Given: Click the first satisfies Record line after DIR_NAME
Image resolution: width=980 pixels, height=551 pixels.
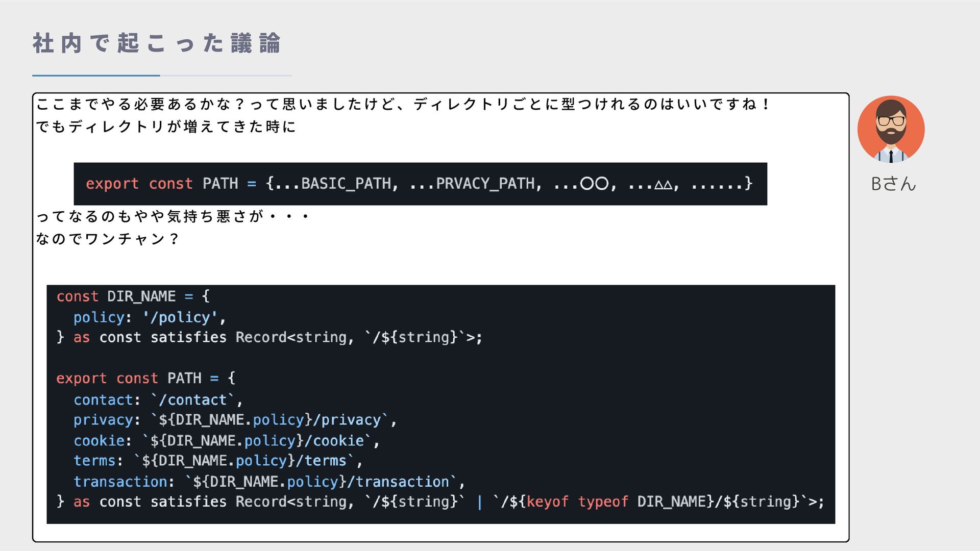Looking at the screenshot, I should [269, 337].
